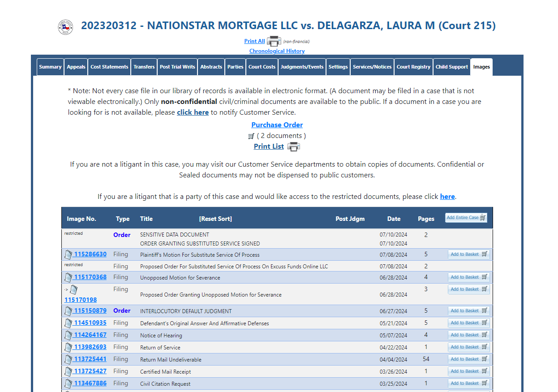The image size is (558, 392).
Task: Add Civil Citation Request to basket
Action: point(469,383)
